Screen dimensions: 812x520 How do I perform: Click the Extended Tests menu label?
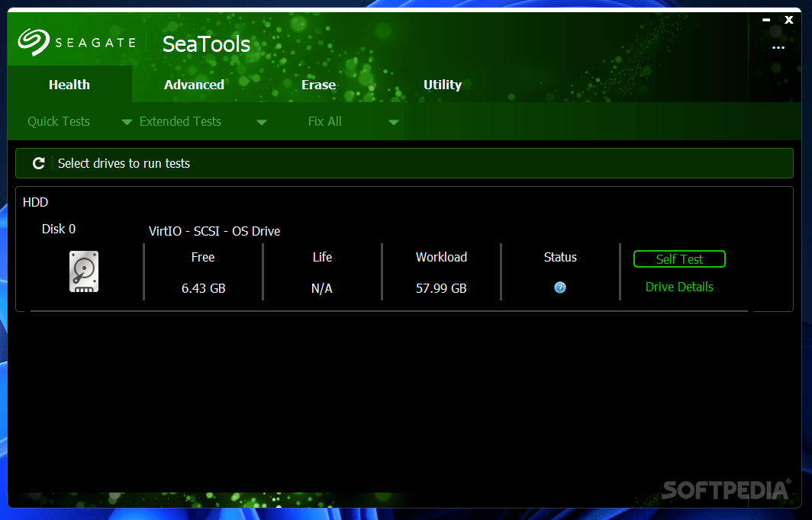[x=180, y=121]
